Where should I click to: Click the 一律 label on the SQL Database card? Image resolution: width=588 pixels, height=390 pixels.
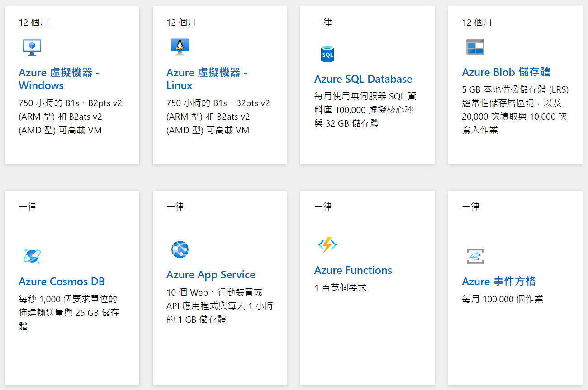(x=323, y=23)
